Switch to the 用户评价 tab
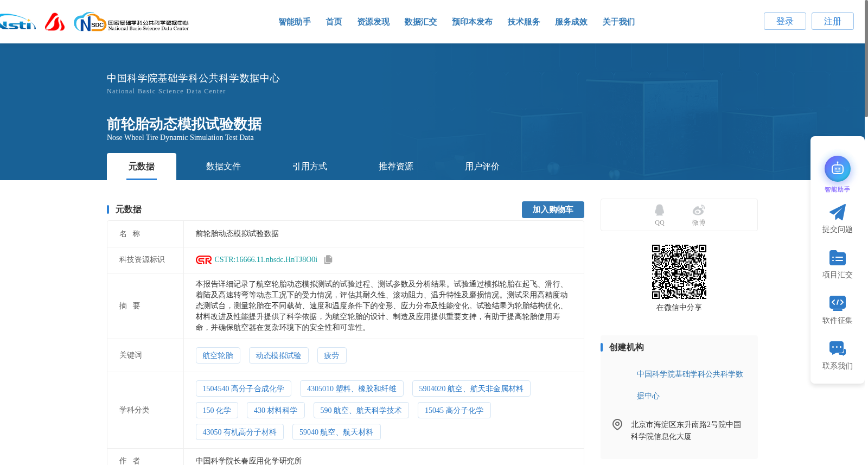This screenshot has height=465, width=868. point(482,167)
